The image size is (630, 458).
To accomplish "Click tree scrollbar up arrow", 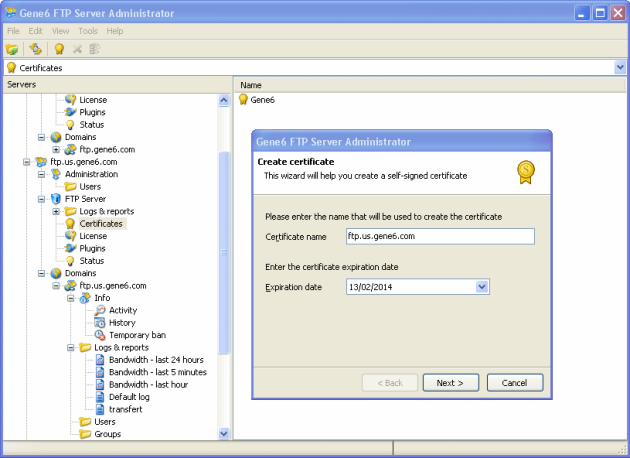I will pos(224,100).
